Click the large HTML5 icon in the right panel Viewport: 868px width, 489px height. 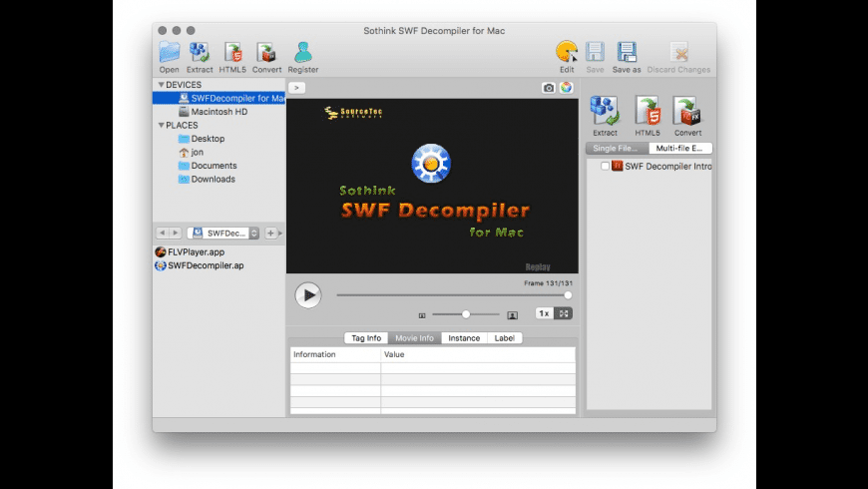point(648,116)
